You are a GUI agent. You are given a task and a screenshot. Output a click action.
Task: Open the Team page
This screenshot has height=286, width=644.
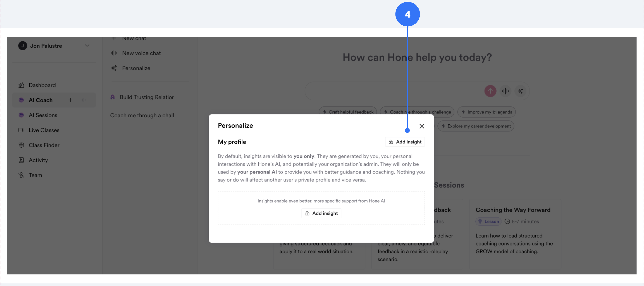pos(35,175)
